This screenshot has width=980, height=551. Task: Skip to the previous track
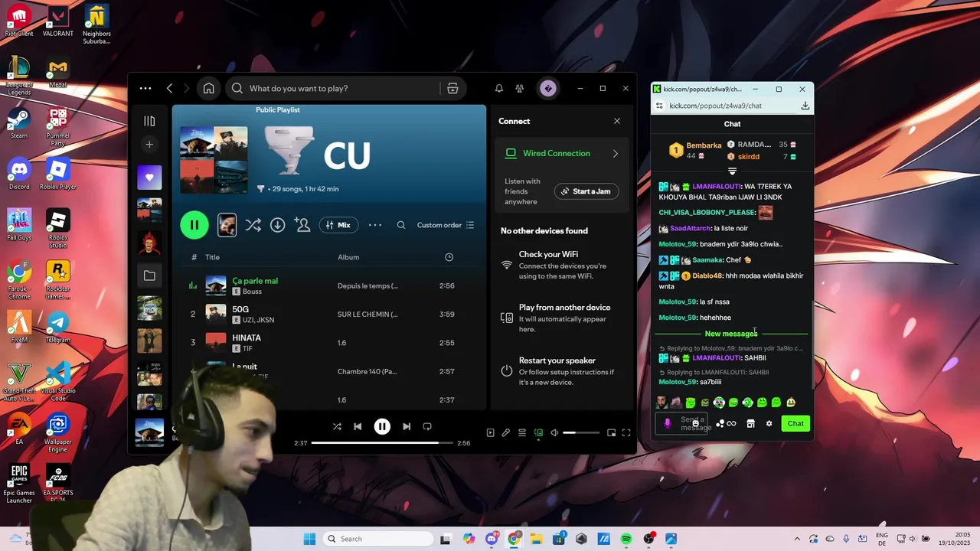pos(358,426)
